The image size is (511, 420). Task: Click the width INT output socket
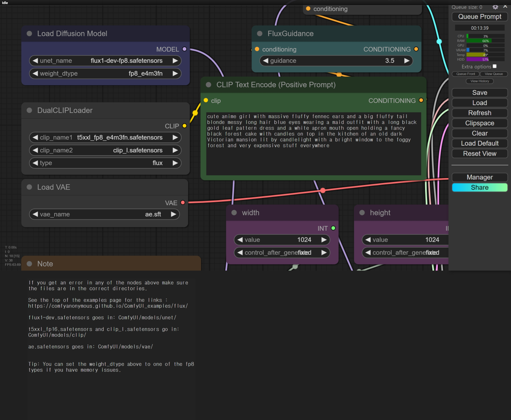coord(333,228)
